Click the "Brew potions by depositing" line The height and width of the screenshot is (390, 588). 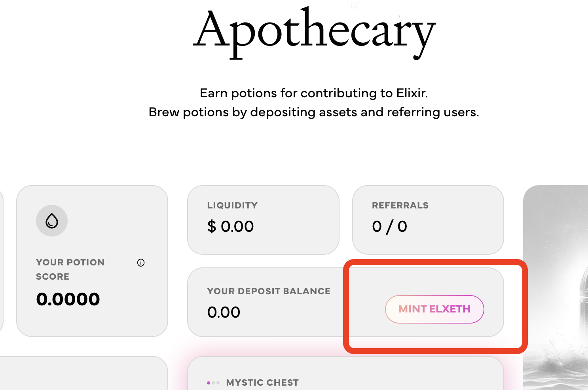click(314, 112)
